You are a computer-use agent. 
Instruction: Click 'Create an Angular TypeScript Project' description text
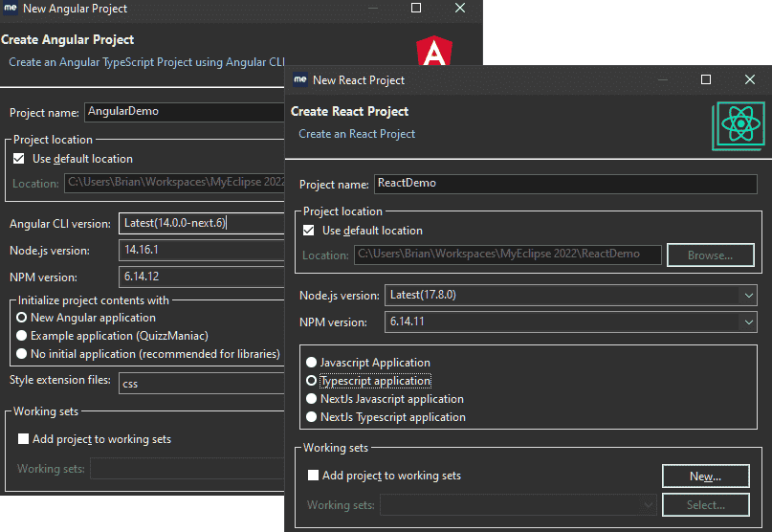(x=146, y=62)
